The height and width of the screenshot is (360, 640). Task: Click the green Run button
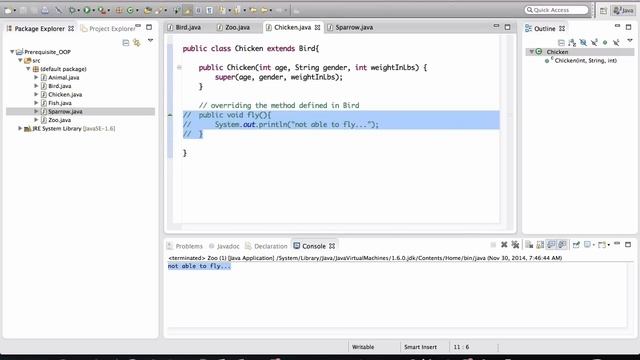pyautogui.click(x=87, y=10)
